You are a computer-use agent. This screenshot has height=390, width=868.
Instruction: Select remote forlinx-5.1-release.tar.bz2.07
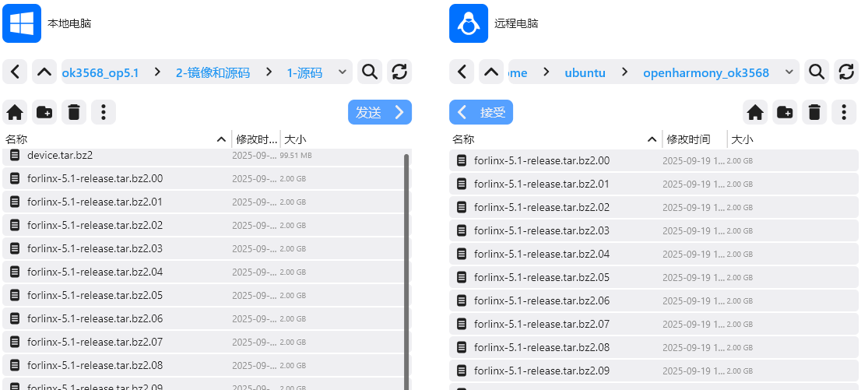(x=654, y=324)
